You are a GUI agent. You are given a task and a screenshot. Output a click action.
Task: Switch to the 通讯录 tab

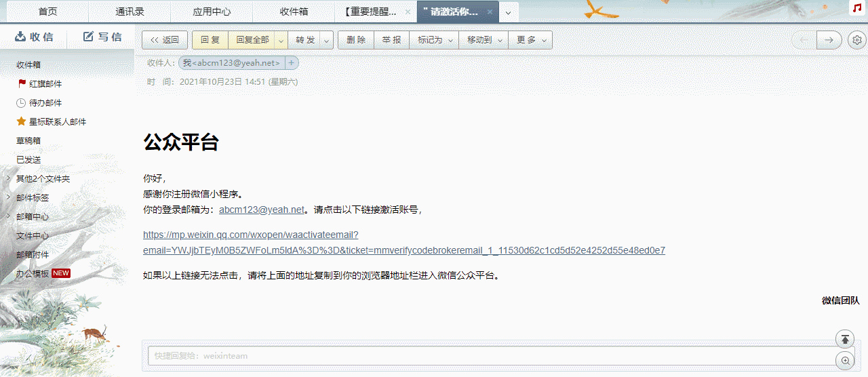[130, 12]
